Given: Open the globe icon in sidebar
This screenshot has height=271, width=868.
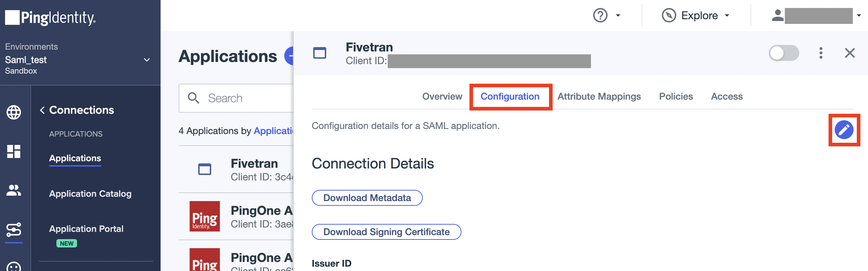Looking at the screenshot, I should (x=14, y=112).
